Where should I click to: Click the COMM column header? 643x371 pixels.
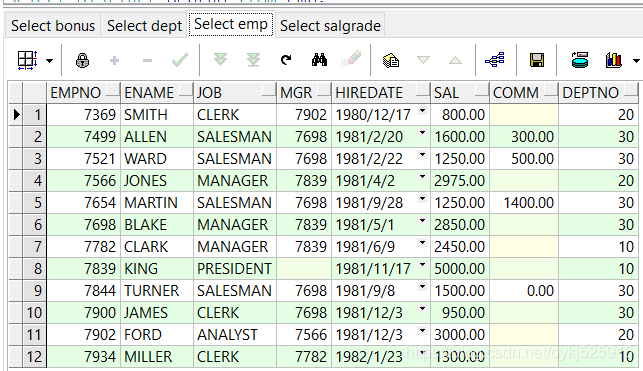point(524,93)
